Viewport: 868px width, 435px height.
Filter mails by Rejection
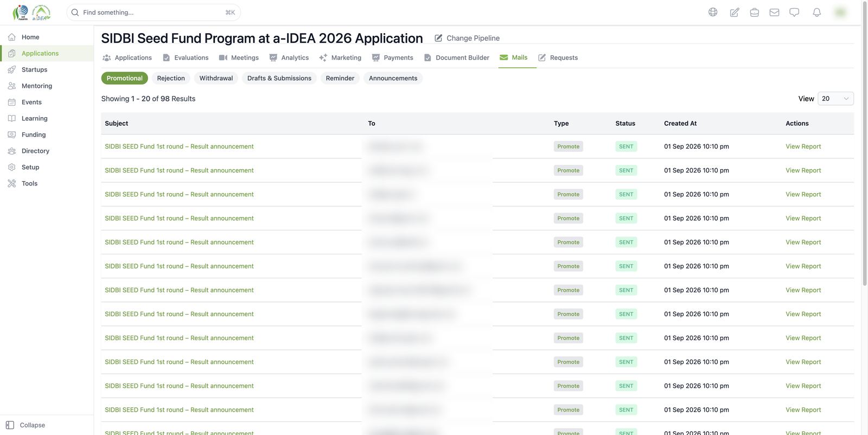(x=171, y=78)
